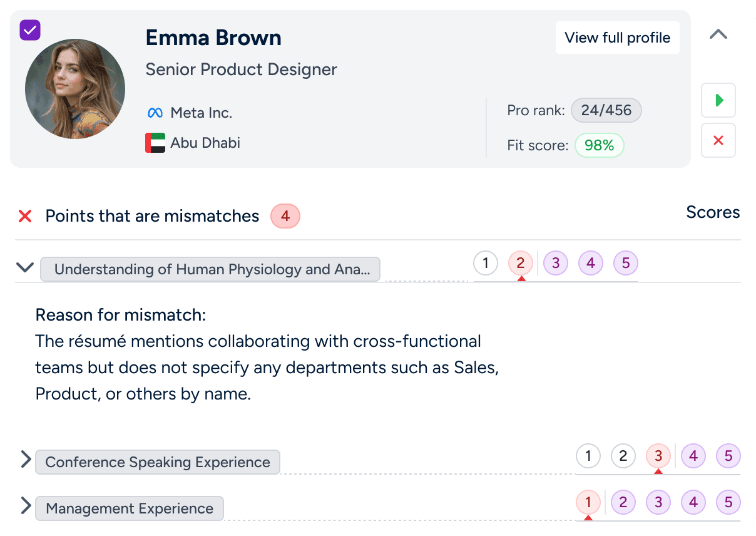Image resolution: width=756 pixels, height=536 pixels.
Task: Click the Abu Dhabi UAE flag icon
Action: coord(155,143)
